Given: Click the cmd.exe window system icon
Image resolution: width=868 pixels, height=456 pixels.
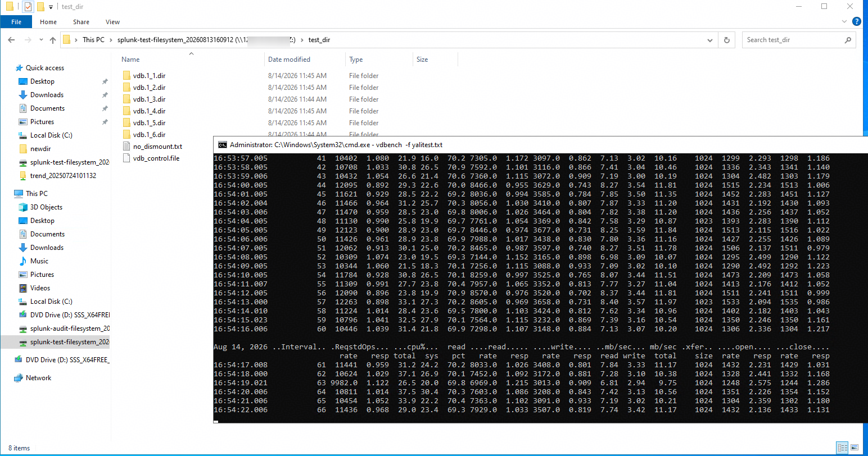Looking at the screenshot, I should point(222,145).
